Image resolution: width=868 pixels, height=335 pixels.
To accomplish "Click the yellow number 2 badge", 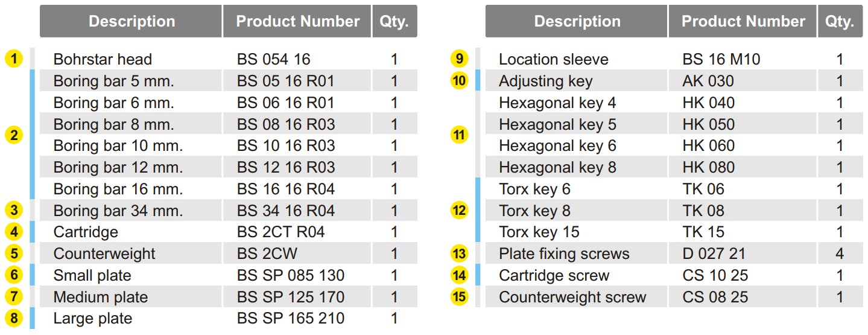I will (x=14, y=135).
